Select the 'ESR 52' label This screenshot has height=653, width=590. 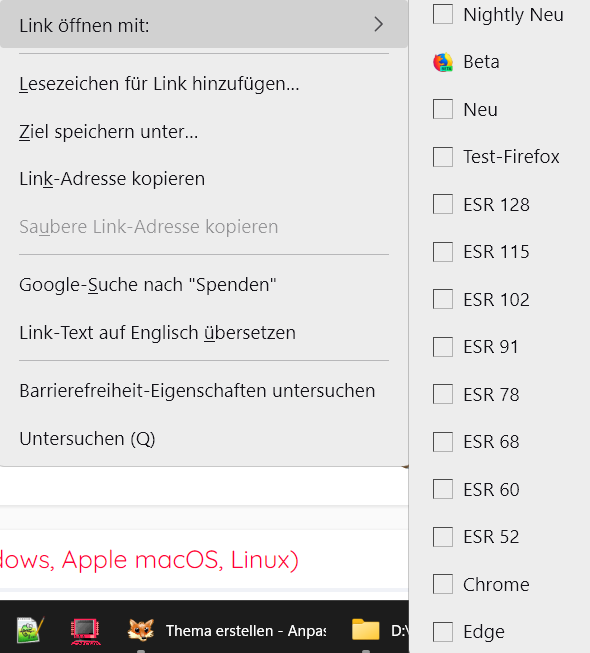491,537
